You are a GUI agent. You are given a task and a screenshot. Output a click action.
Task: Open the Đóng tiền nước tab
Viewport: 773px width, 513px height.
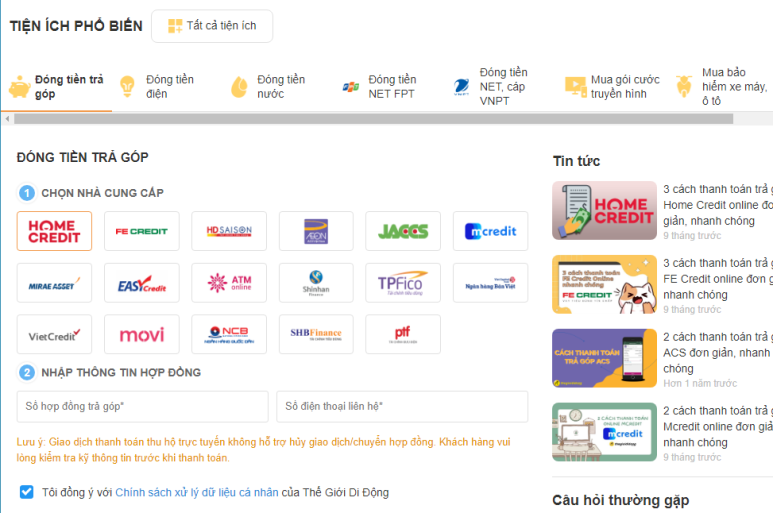pyautogui.click(x=269, y=87)
